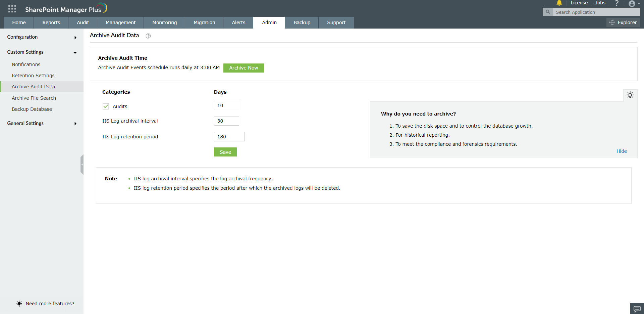This screenshot has width=644, height=314.
Task: Click the Archive Now button
Action: coord(244,68)
